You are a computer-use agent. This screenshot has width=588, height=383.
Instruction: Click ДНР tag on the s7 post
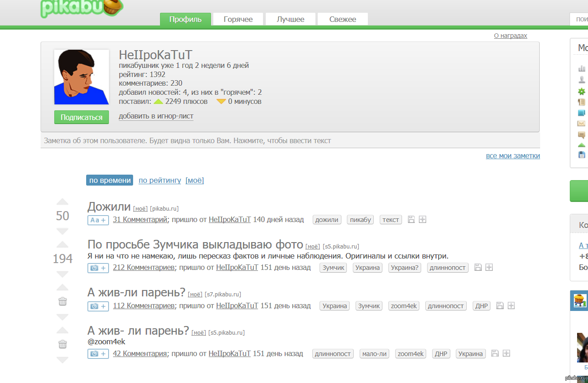point(482,306)
